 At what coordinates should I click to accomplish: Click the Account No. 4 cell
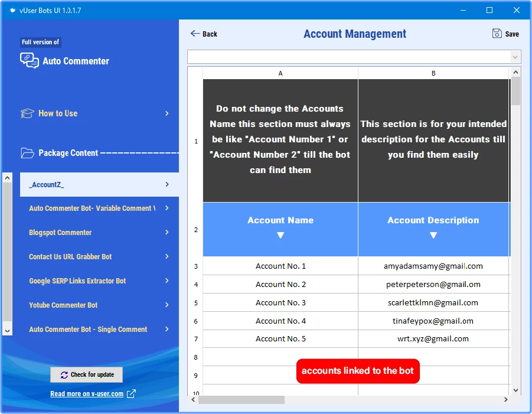pyautogui.click(x=280, y=321)
